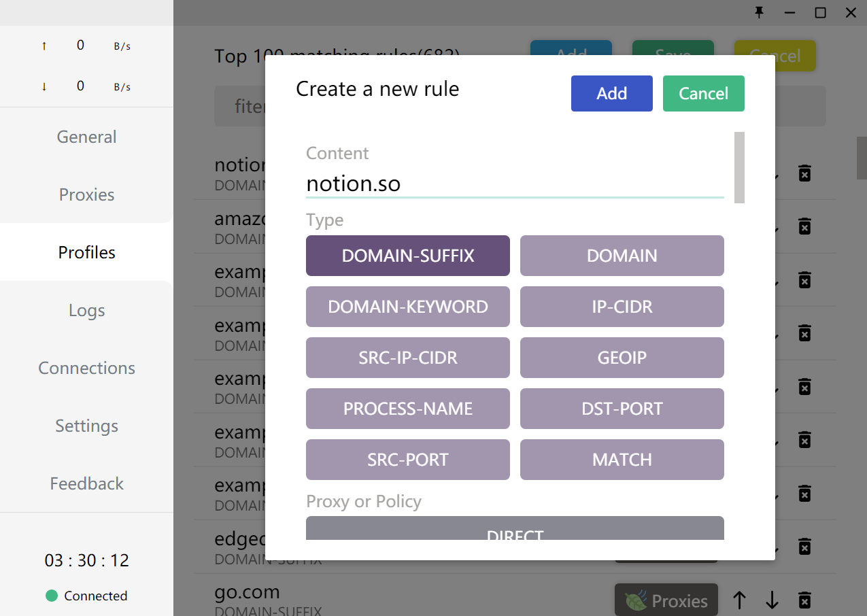
Task: Maximize the Clash window
Action: click(821, 12)
